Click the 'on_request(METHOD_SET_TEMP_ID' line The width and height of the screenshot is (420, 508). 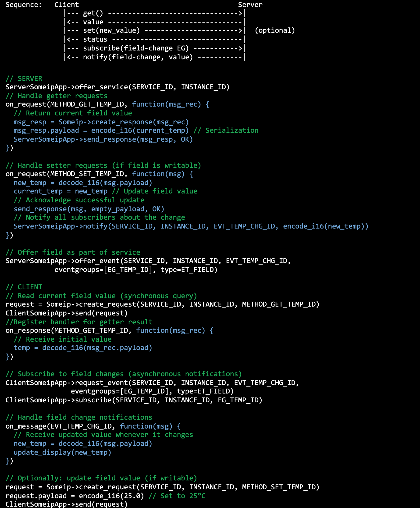click(x=99, y=174)
